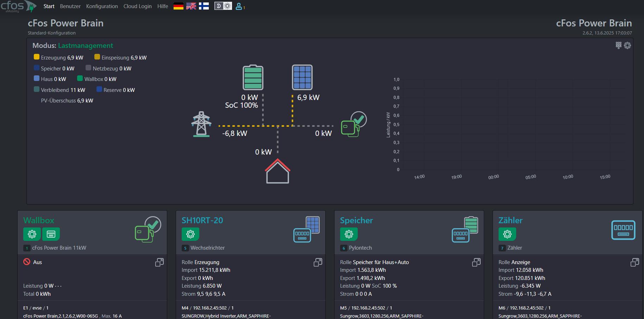Open the Wallbox tile title
Screen dimensions: 644x319
(39, 220)
